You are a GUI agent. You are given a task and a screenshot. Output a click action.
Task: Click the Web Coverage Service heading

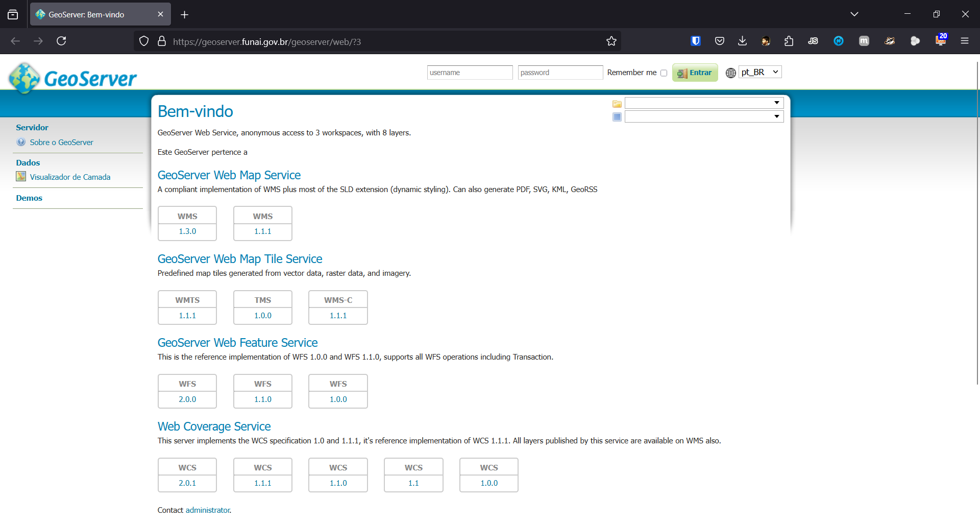[x=214, y=427]
